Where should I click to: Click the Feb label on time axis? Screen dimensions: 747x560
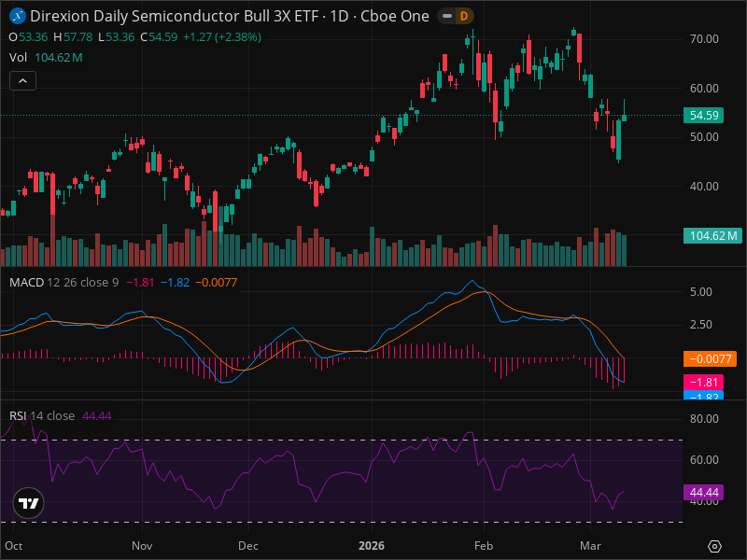tap(484, 546)
